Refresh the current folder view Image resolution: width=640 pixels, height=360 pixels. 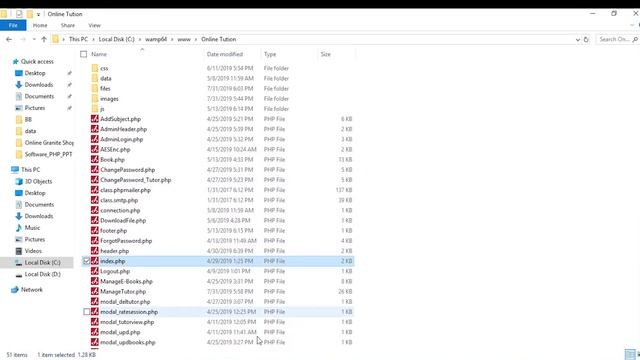[586, 39]
